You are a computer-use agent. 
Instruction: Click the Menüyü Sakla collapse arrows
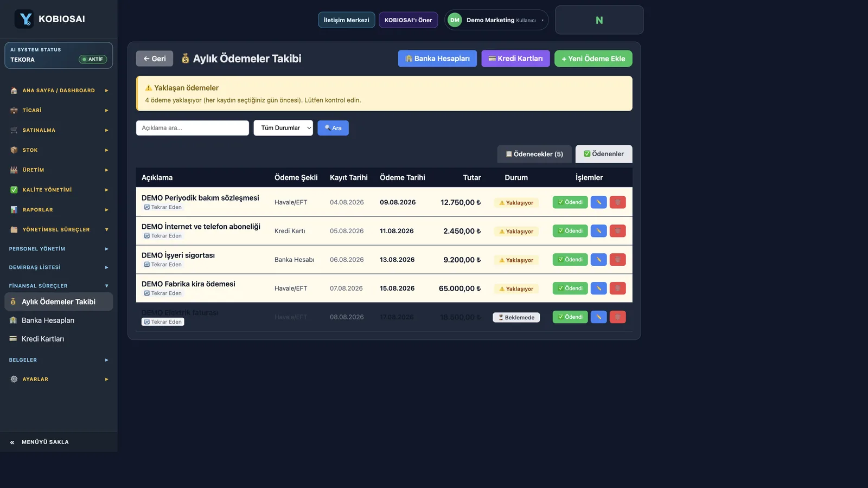click(x=12, y=442)
